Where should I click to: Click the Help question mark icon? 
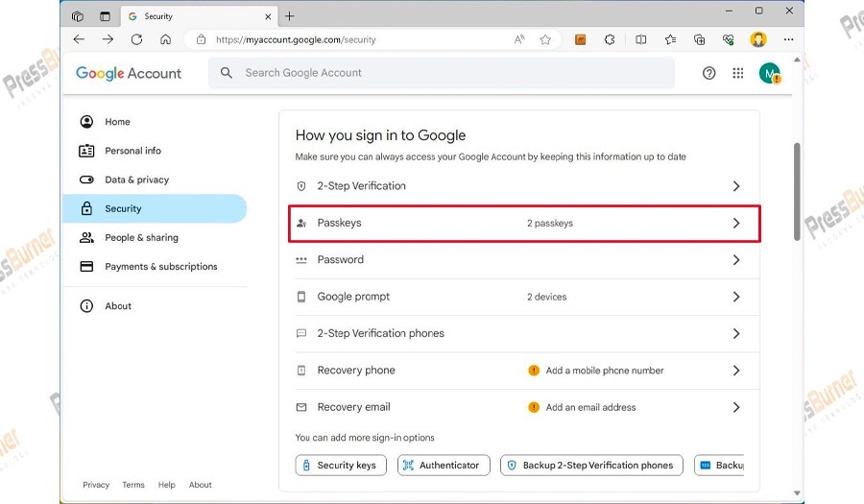pyautogui.click(x=709, y=73)
